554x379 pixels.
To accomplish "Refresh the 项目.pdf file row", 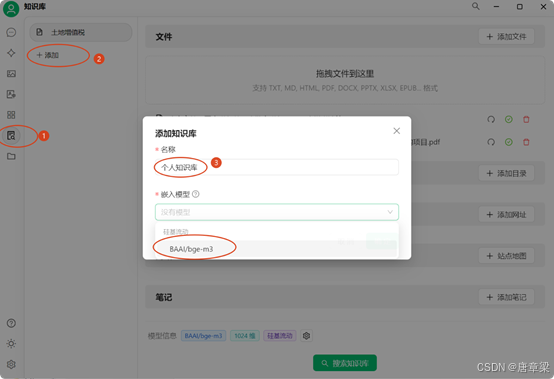I will tap(491, 142).
